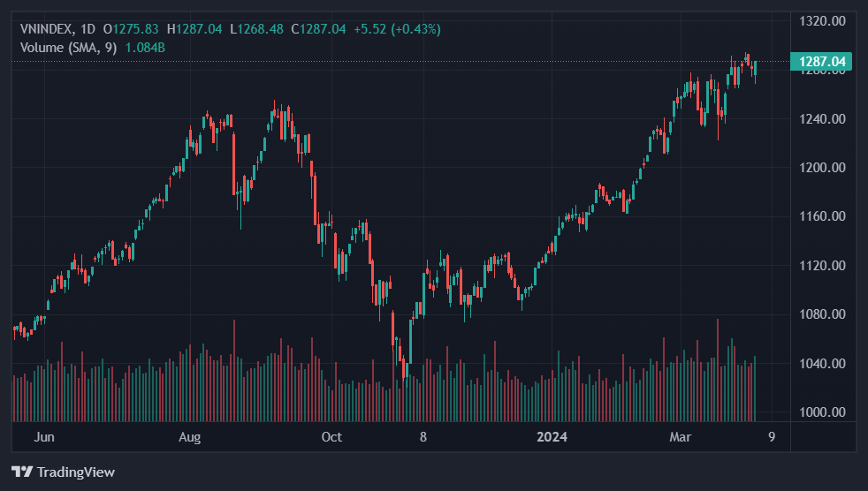The height and width of the screenshot is (491, 868).
Task: Click the 1160.00 price axis label
Action: pyautogui.click(x=822, y=216)
